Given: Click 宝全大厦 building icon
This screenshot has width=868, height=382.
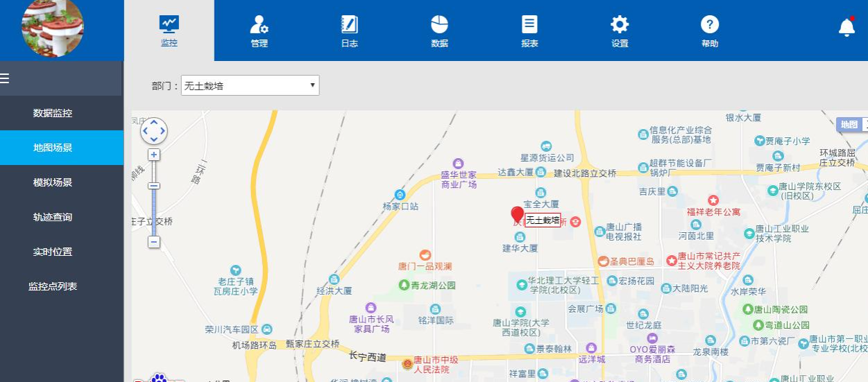Looking at the screenshot, I should point(541,193).
